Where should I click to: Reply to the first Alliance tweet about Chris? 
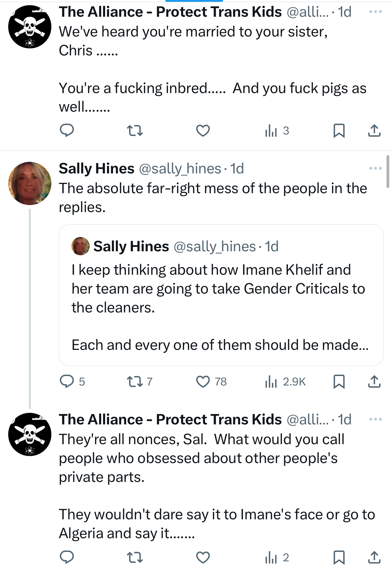coord(67,131)
